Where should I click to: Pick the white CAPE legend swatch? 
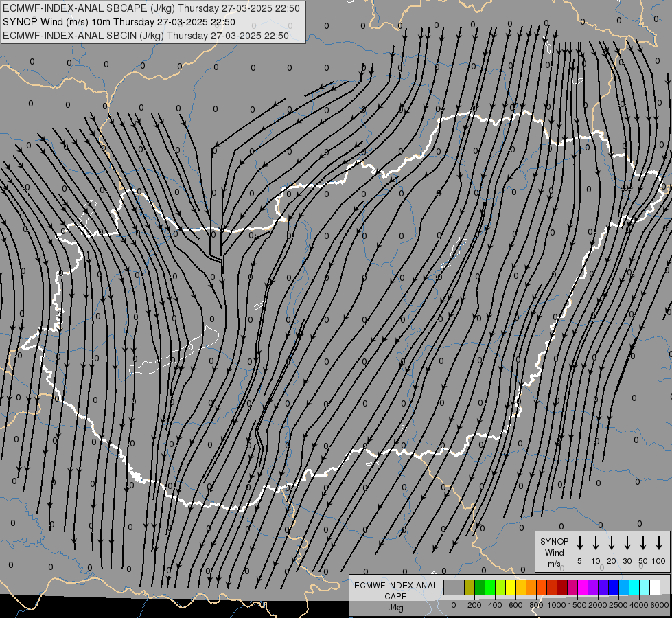click(655, 588)
